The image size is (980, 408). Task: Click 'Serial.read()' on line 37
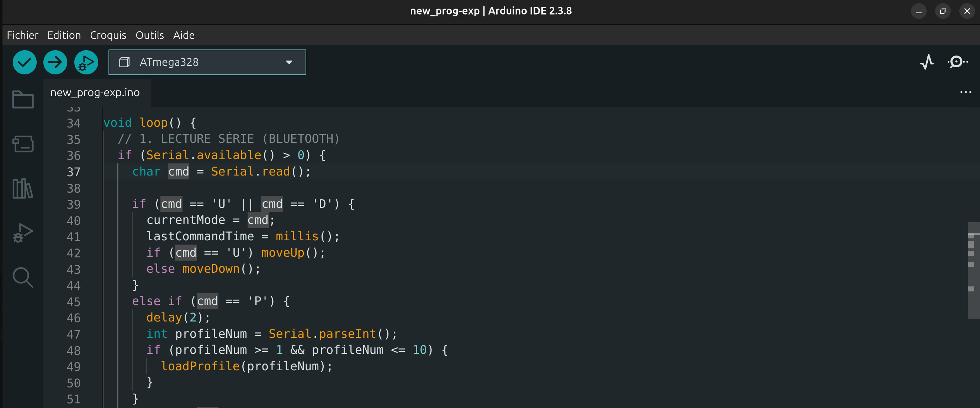pyautogui.click(x=258, y=172)
